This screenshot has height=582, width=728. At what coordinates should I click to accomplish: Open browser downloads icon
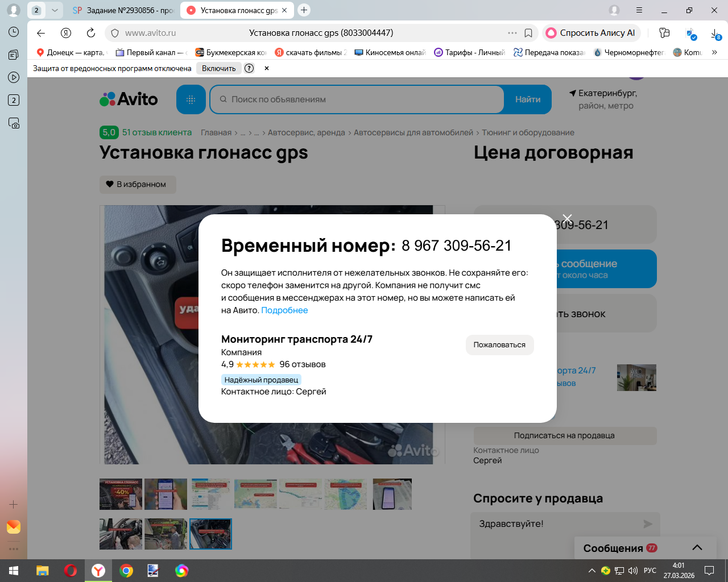pos(715,34)
